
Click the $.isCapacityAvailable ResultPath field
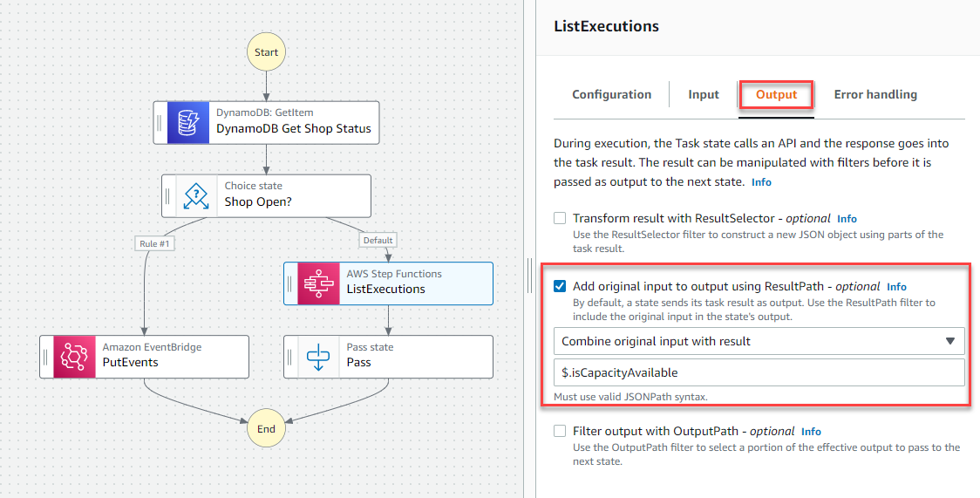(x=759, y=372)
